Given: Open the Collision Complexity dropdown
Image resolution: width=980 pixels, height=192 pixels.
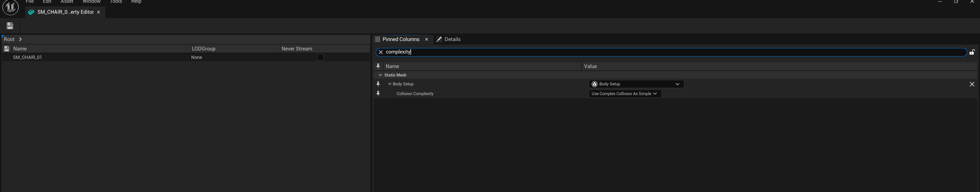Looking at the screenshot, I should [x=625, y=94].
